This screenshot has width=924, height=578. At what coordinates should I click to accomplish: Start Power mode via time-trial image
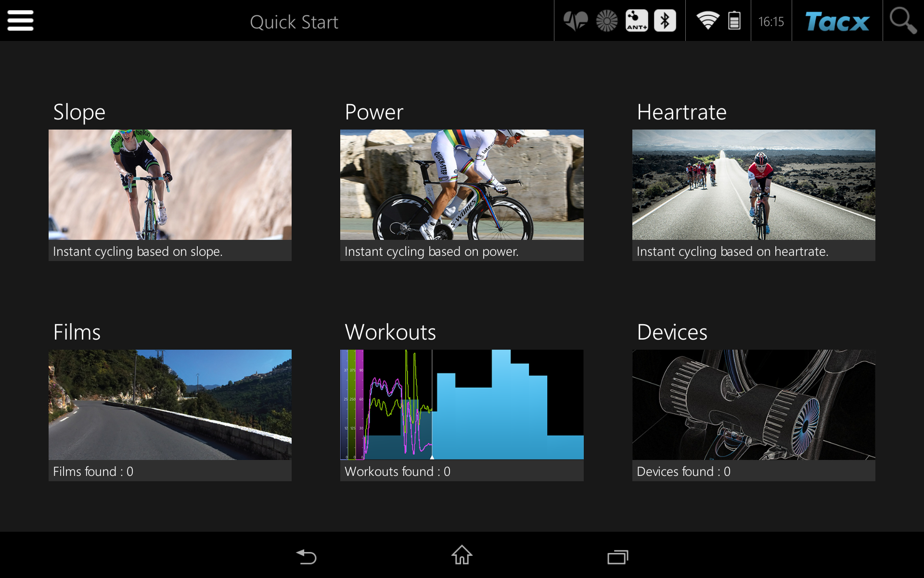click(x=462, y=184)
